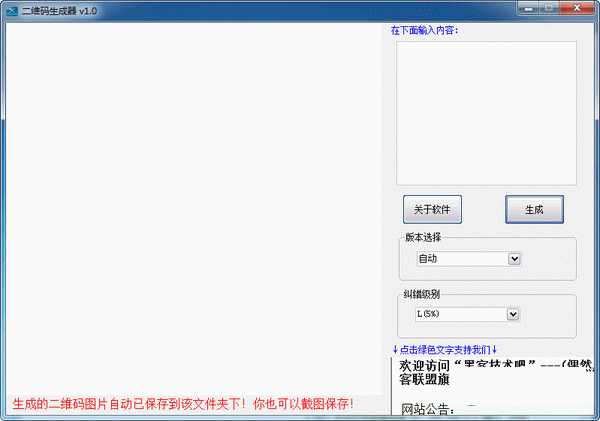The height and width of the screenshot is (421, 600).
Task: Click the maximize button in title bar
Action: click(553, 8)
